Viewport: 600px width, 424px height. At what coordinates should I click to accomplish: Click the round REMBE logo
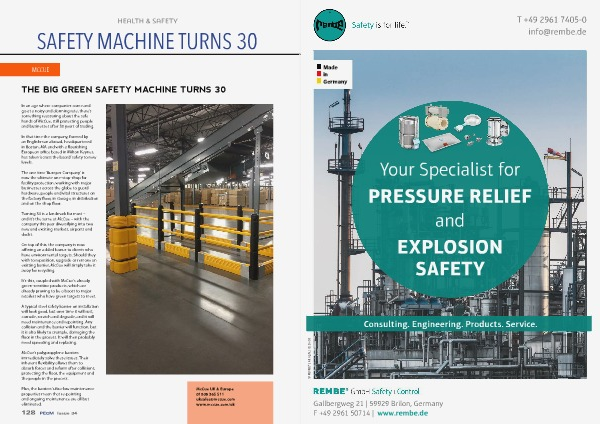click(x=329, y=25)
